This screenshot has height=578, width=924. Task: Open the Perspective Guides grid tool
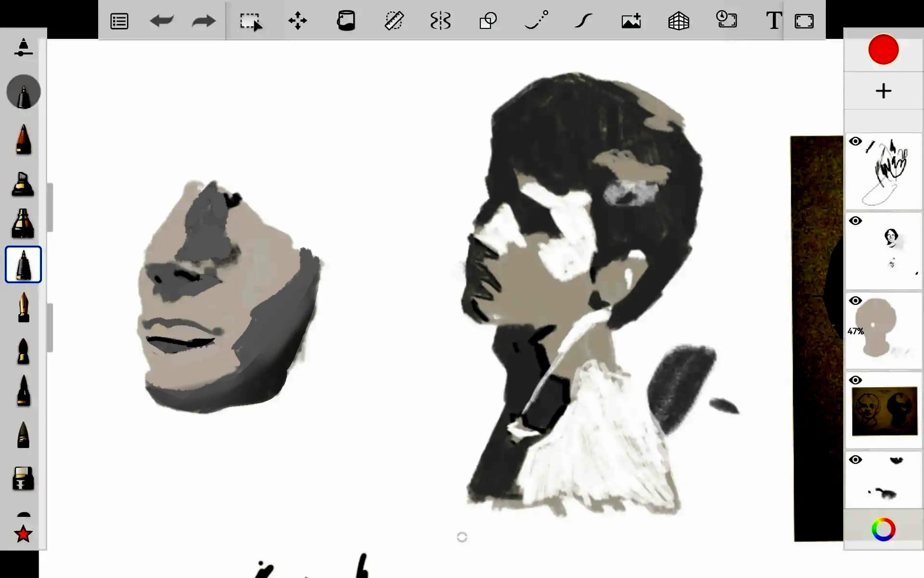[679, 21]
